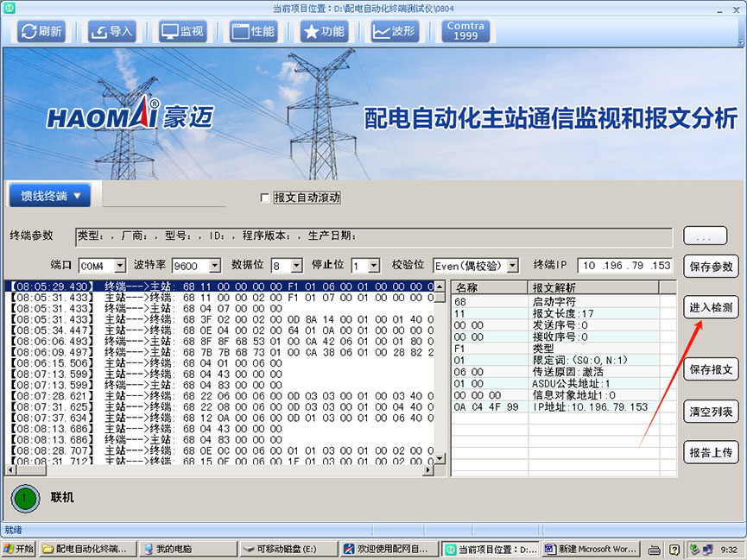
Task: Open the 监视 monitor view
Action: (x=182, y=32)
